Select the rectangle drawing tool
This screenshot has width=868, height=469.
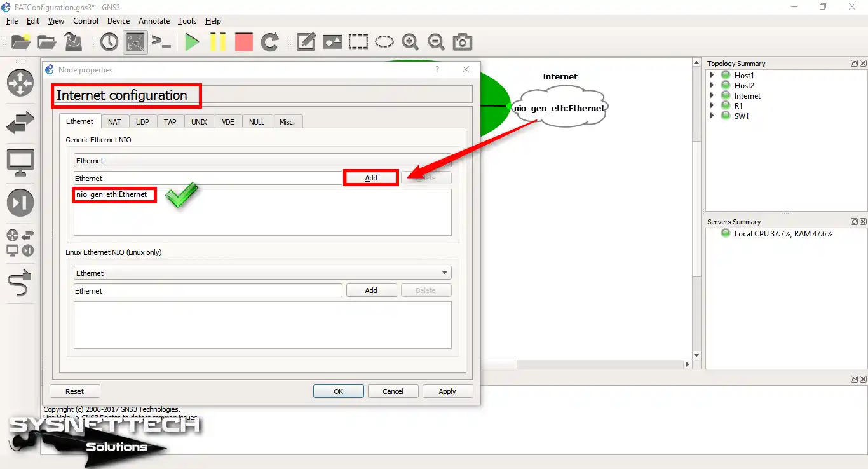(x=358, y=42)
